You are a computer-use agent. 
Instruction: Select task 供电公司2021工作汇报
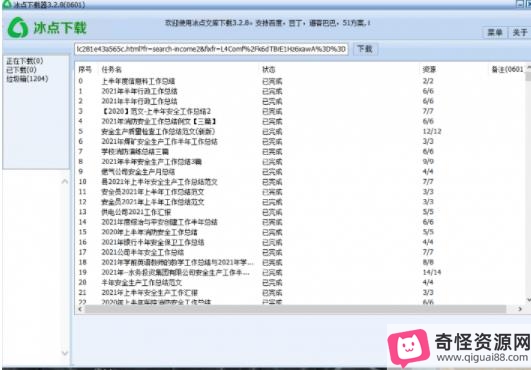(136, 212)
